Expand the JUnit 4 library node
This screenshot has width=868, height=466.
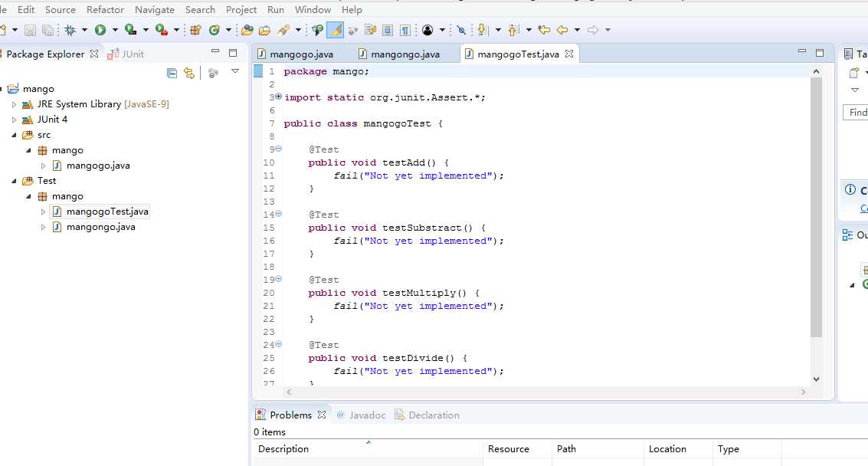(x=14, y=120)
